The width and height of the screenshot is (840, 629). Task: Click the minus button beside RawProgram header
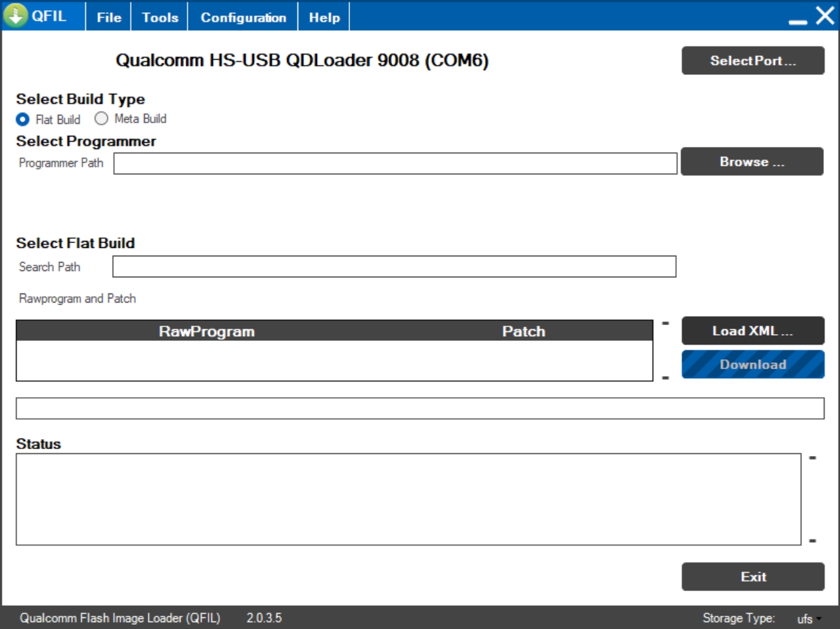pyautogui.click(x=666, y=324)
